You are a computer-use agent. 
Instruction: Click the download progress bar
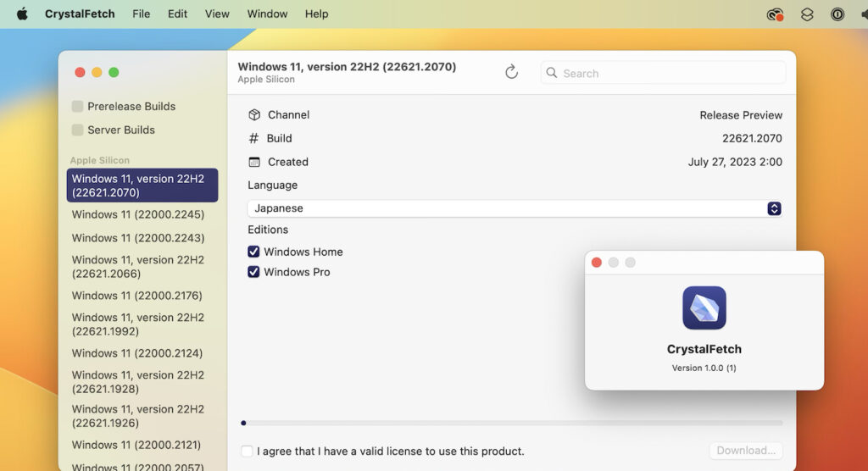click(512, 423)
